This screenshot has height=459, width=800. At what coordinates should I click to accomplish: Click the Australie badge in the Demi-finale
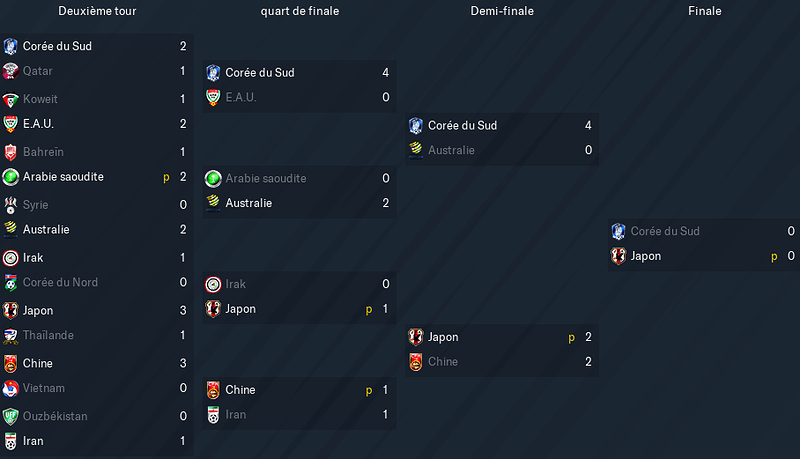[416, 150]
